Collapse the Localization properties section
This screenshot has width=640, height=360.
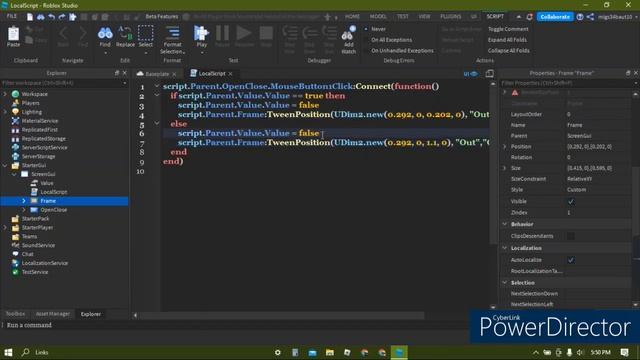(505, 248)
